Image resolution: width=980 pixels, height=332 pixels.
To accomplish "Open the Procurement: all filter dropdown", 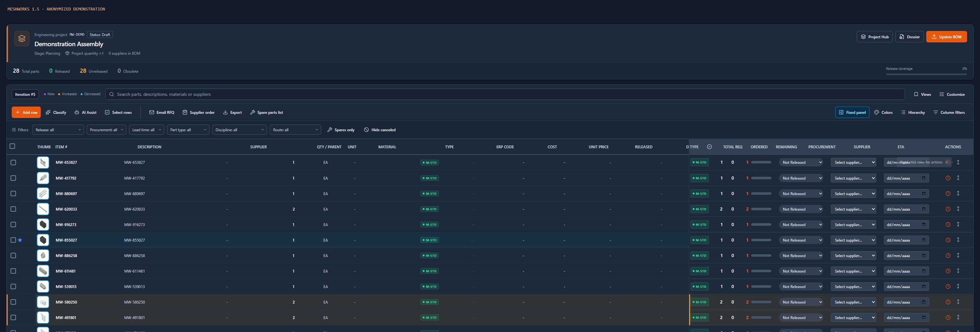I will 106,130.
